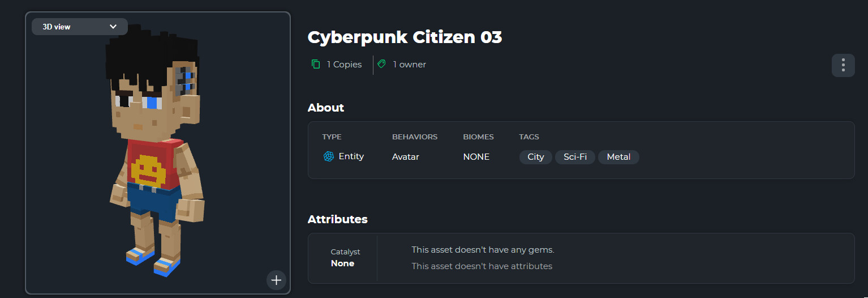Select the City tag
The width and height of the screenshot is (868, 298).
535,157
